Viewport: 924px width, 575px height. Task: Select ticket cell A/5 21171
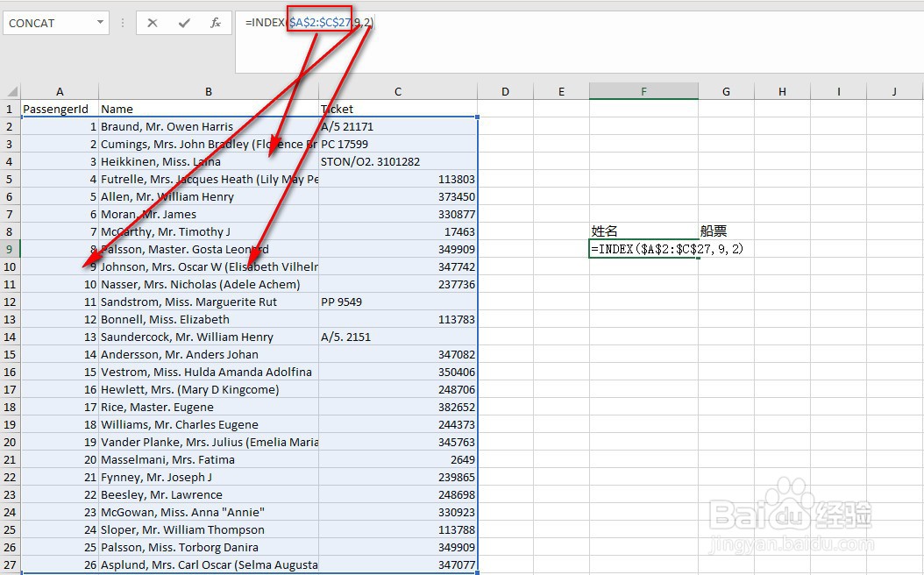(398, 127)
